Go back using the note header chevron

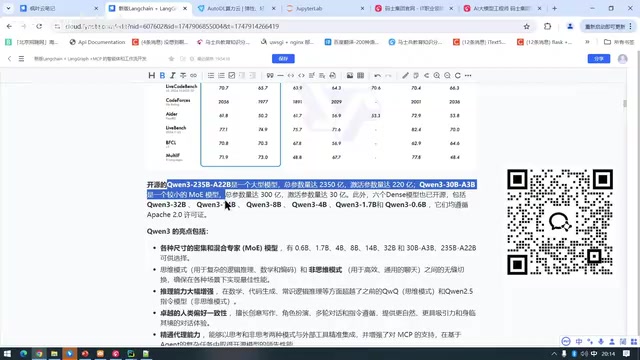[x=9, y=59]
